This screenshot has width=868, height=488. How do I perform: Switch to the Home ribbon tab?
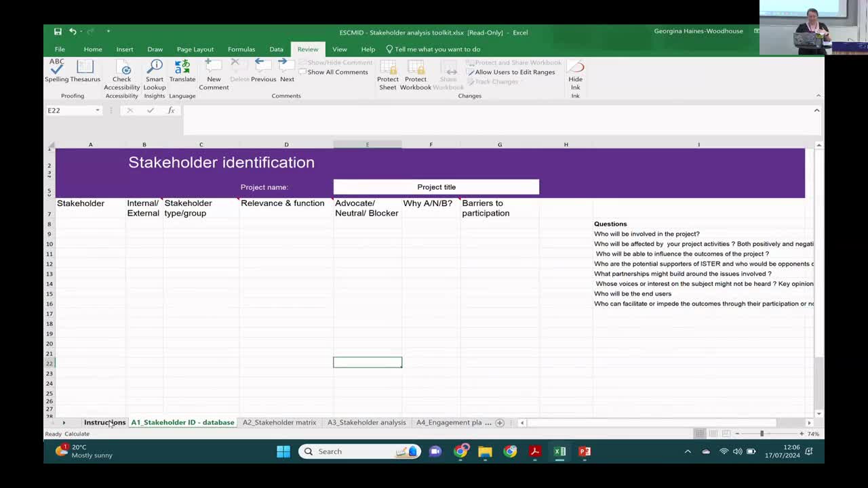(93, 49)
